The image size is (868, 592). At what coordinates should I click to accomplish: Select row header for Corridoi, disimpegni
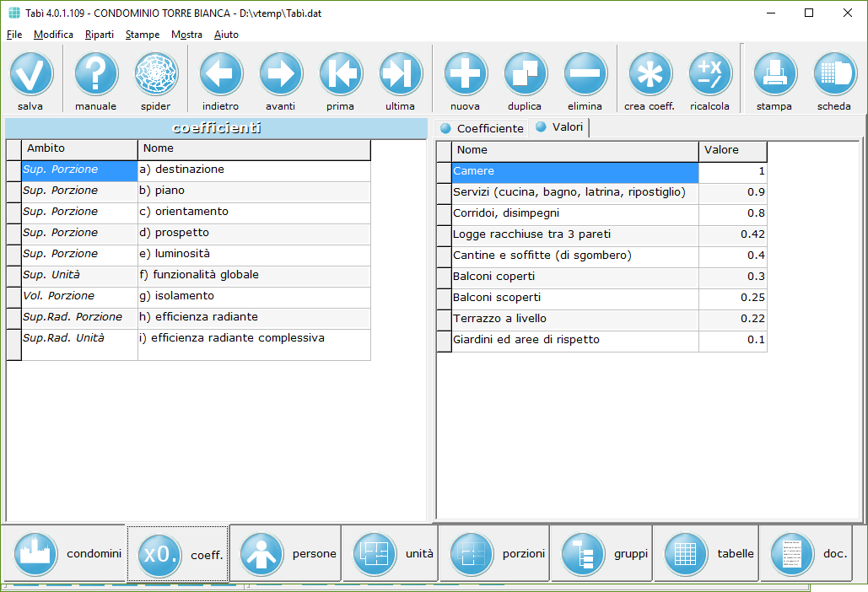pyautogui.click(x=444, y=214)
